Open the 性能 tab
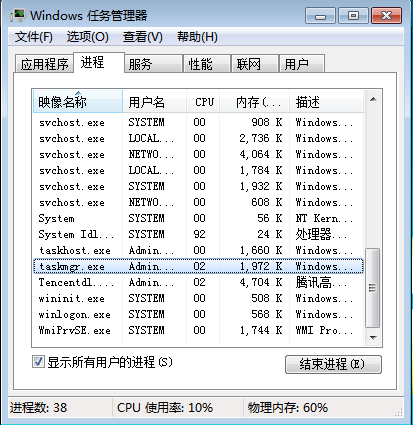This screenshot has height=425, width=413. coord(207,64)
